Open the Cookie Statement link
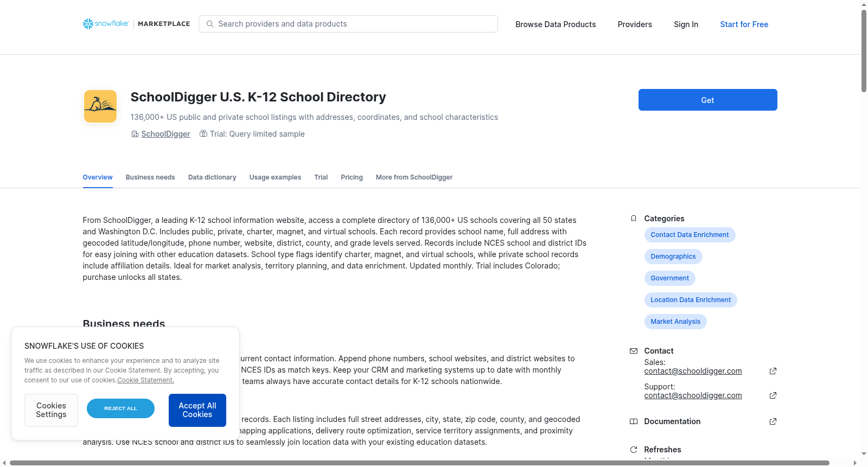Screen dimensions: 868x467 145,380
